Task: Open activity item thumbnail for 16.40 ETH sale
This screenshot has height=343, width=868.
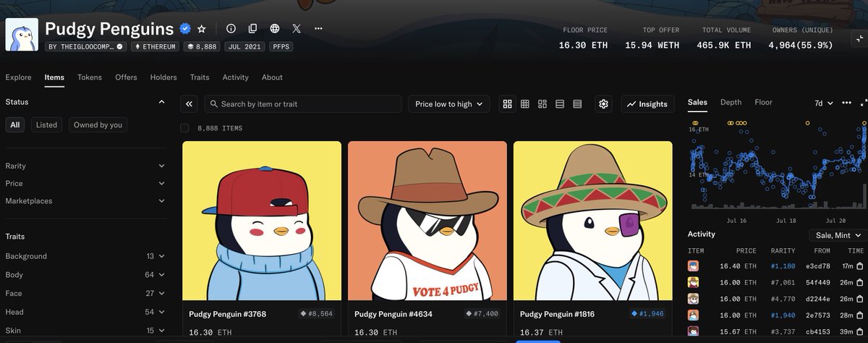Action: pos(693,266)
